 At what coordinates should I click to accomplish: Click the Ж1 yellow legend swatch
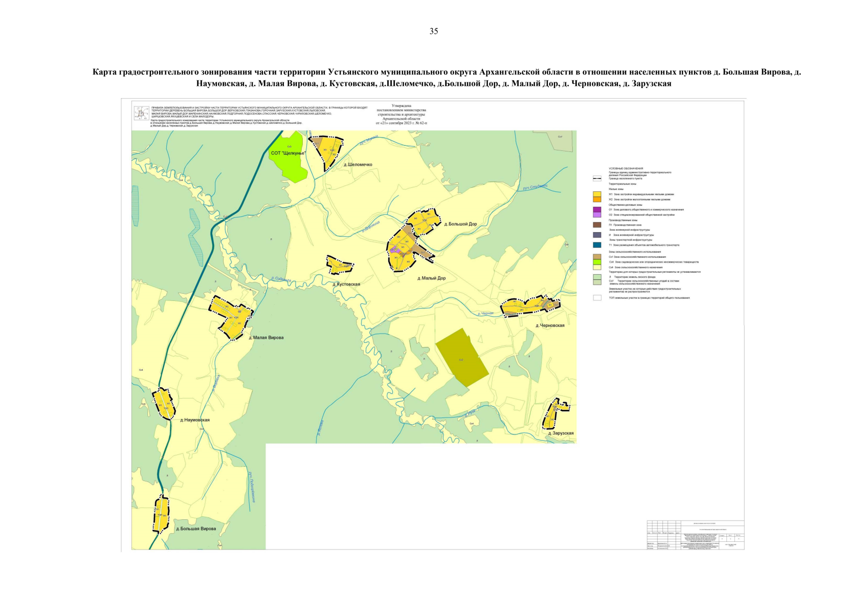click(x=597, y=194)
